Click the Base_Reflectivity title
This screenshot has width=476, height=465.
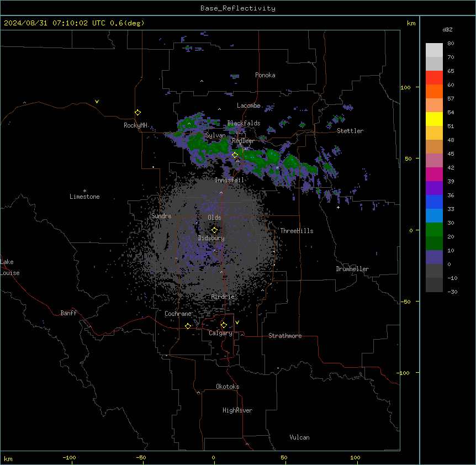point(238,8)
